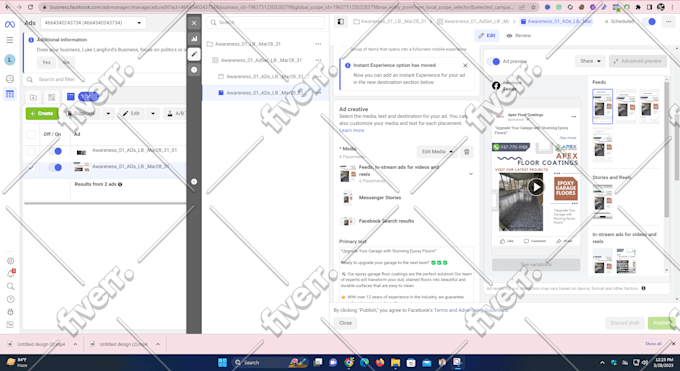The image size is (680, 371).
Task: Open the Meta logo home menu
Action: [10, 24]
